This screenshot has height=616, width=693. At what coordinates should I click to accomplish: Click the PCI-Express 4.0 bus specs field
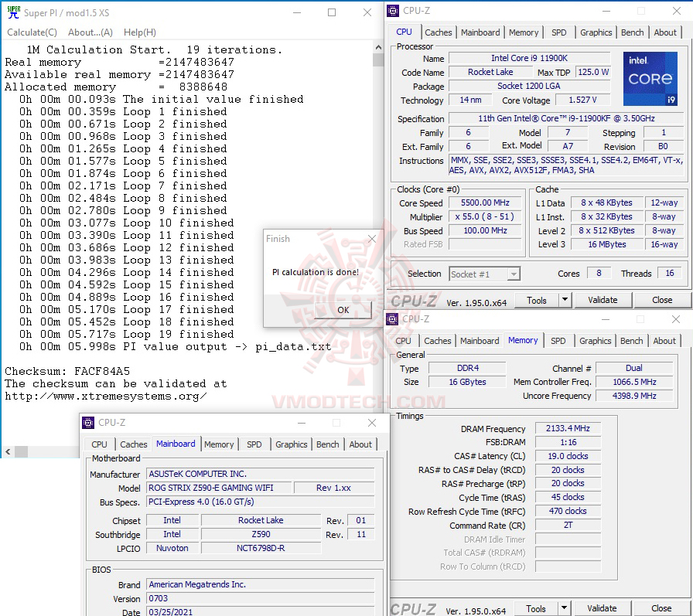click(261, 502)
